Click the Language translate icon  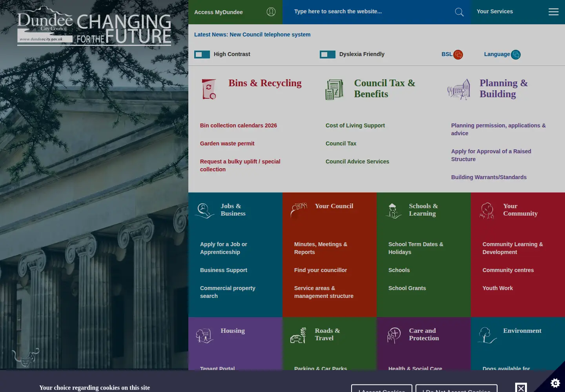[516, 54]
